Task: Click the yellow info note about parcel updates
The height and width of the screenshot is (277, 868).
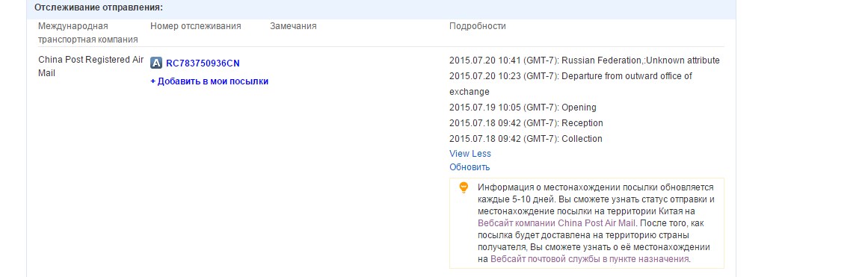Action: click(x=587, y=223)
